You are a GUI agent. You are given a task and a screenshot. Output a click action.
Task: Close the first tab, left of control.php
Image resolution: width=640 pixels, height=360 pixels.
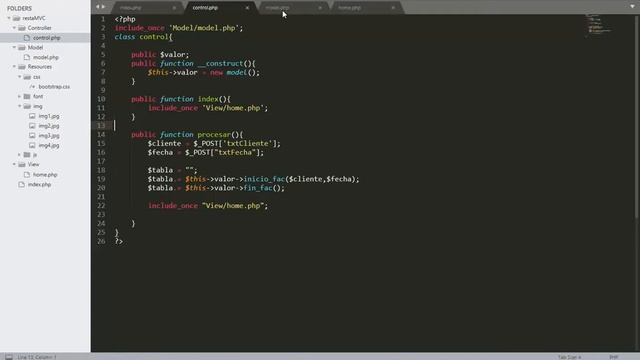[x=174, y=8]
